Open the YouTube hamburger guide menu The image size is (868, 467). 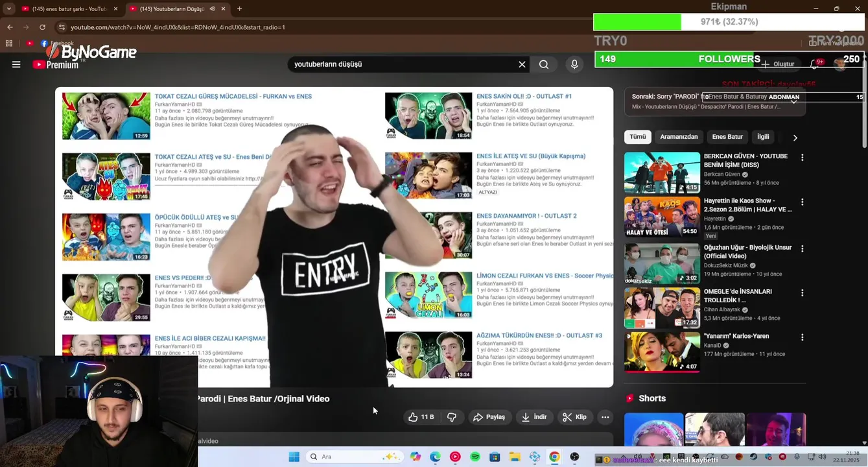(x=16, y=64)
